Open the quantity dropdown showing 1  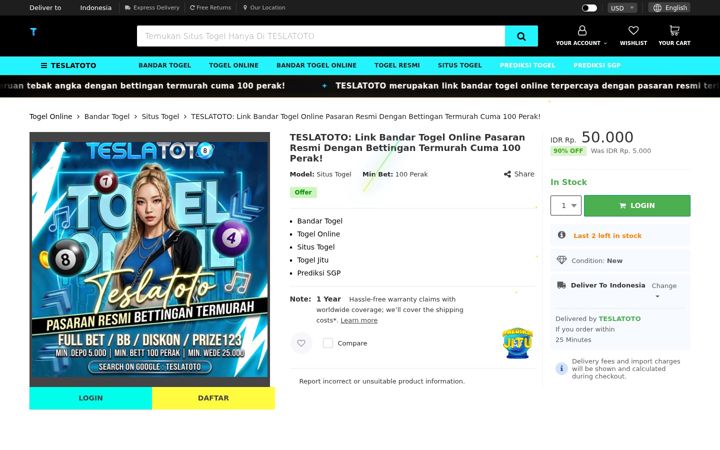click(566, 205)
